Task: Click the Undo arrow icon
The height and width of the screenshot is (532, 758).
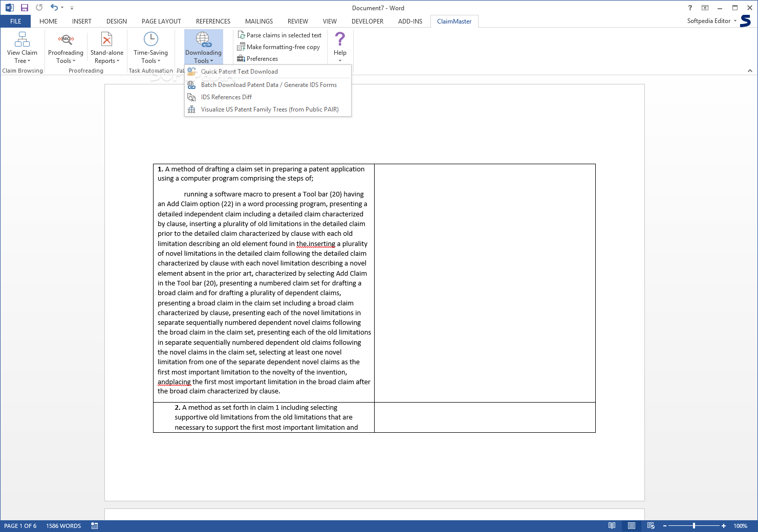Action: point(54,8)
